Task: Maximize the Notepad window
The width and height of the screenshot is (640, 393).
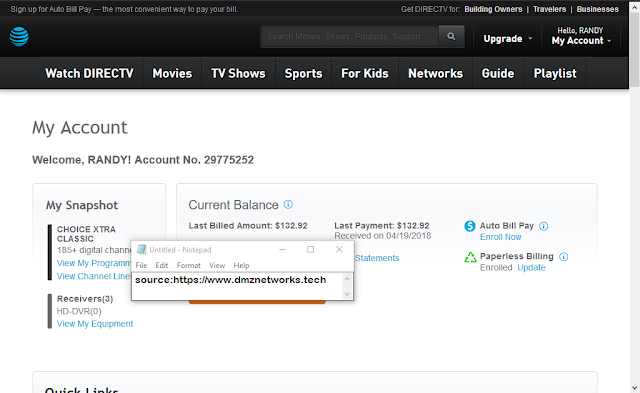Action: tap(310, 249)
